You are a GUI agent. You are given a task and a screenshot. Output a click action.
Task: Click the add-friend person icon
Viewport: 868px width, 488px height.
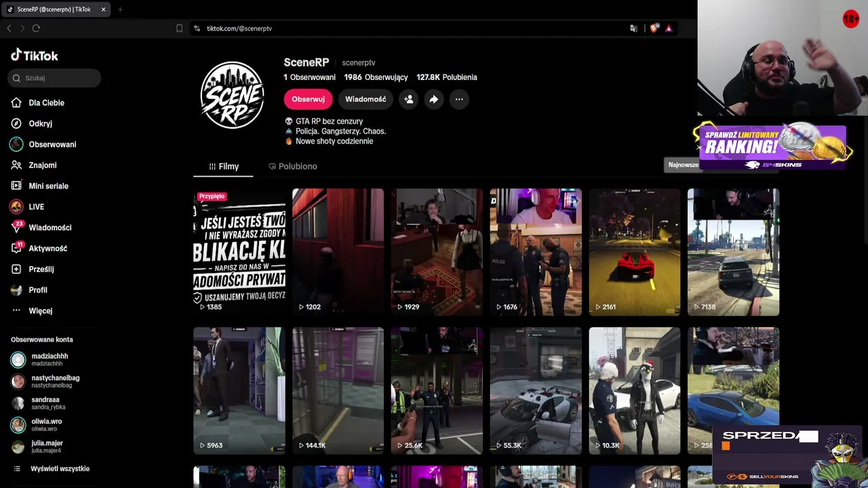(x=409, y=99)
